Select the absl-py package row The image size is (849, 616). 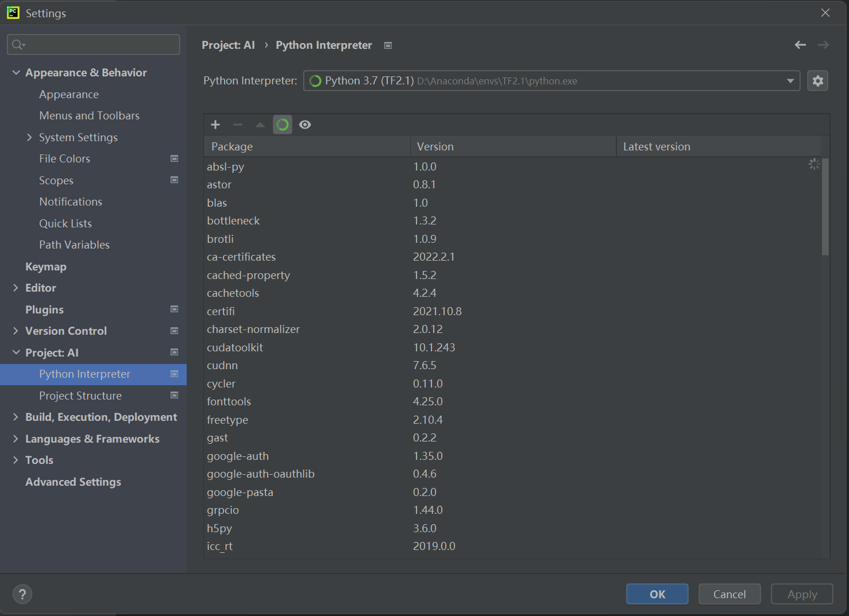click(512, 166)
